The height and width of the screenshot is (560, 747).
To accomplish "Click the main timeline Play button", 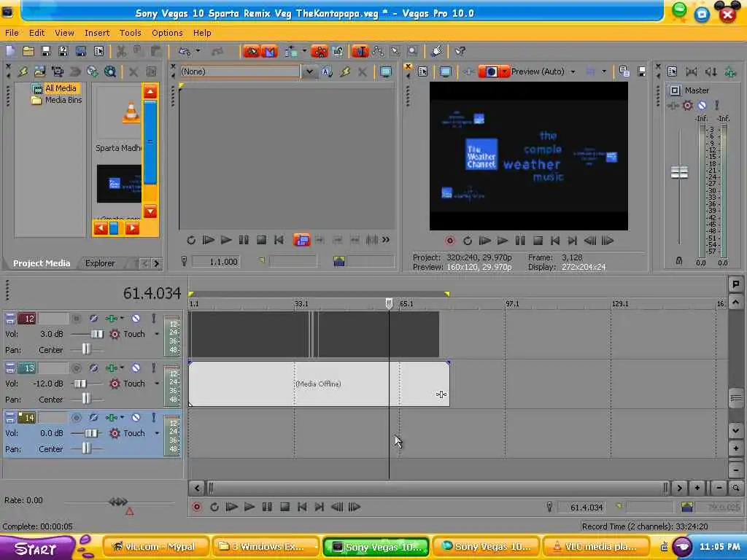I will [249, 507].
